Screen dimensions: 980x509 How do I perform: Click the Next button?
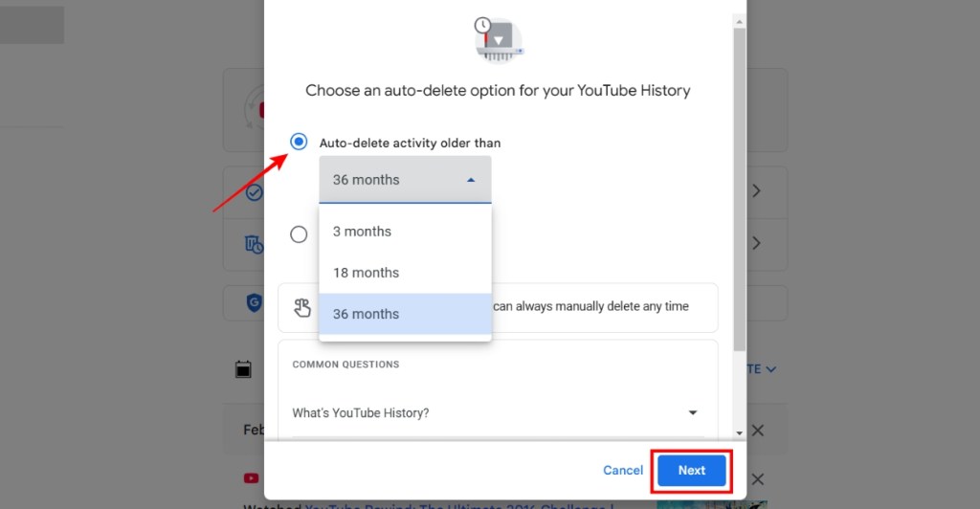691,471
